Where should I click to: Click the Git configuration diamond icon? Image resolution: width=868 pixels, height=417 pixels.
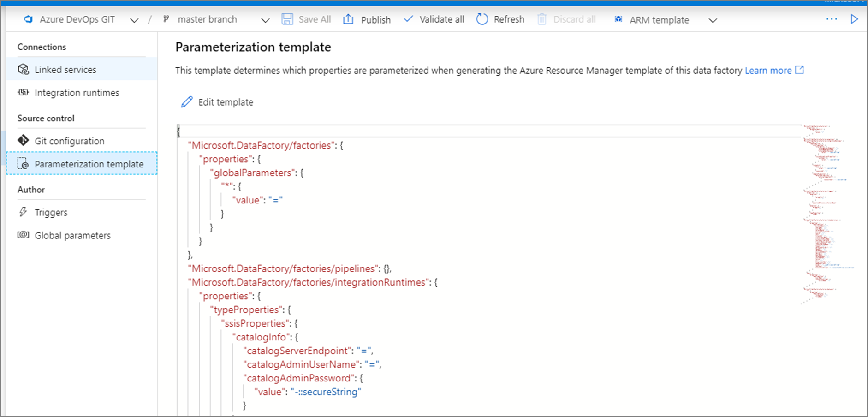point(23,140)
